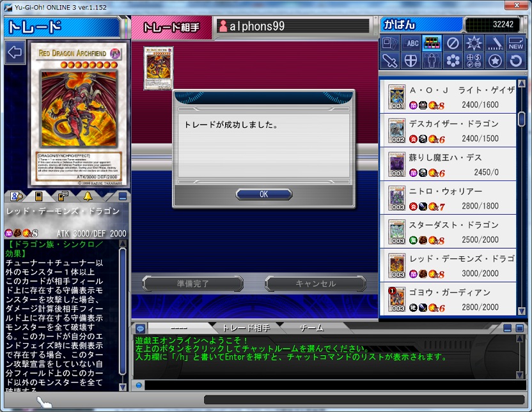Switch to the チーム chat tab

[x=311, y=328]
